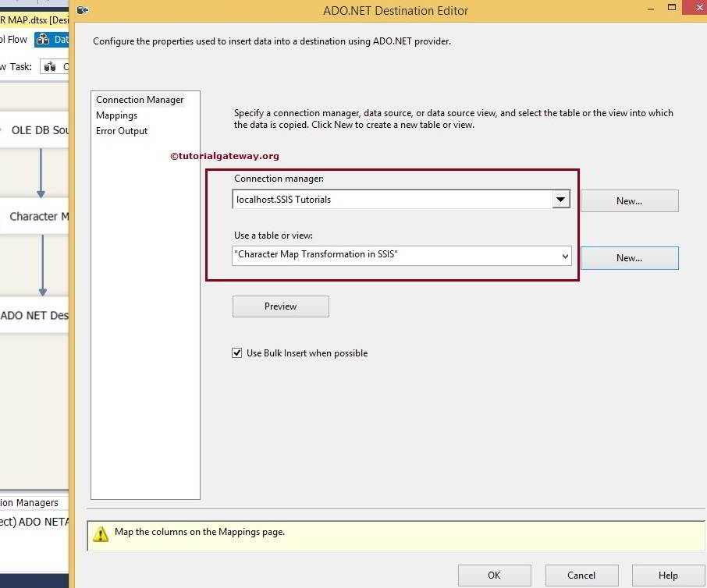Viewport: 707px width, 588px height.
Task: Close the ADO.NET Destination Editor dialog
Action: point(698,8)
